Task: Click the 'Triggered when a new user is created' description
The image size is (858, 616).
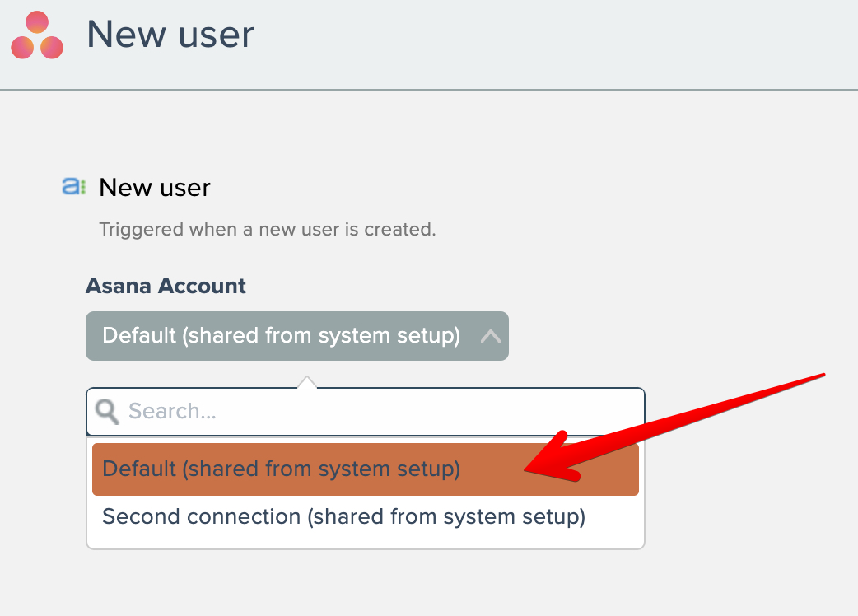Action: click(x=267, y=229)
